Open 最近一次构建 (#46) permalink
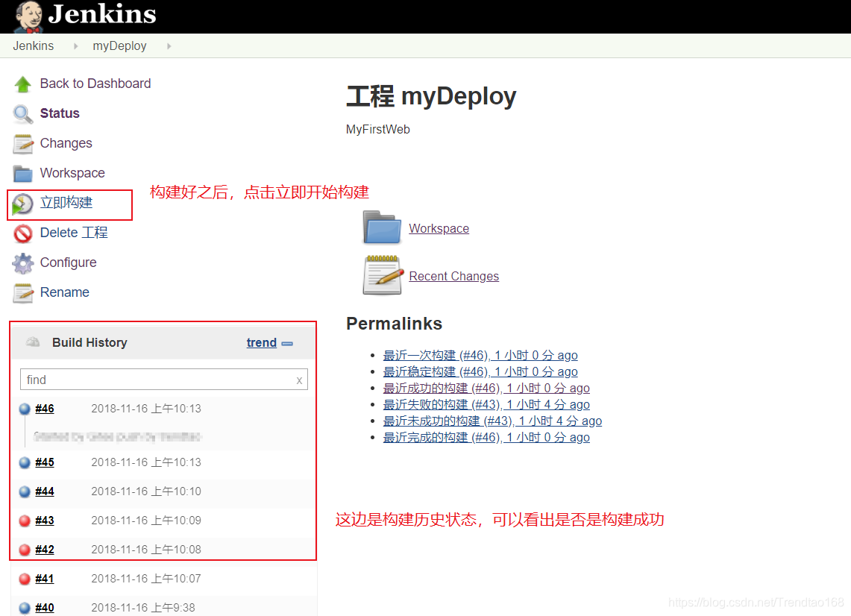The image size is (851, 616). pyautogui.click(x=480, y=356)
